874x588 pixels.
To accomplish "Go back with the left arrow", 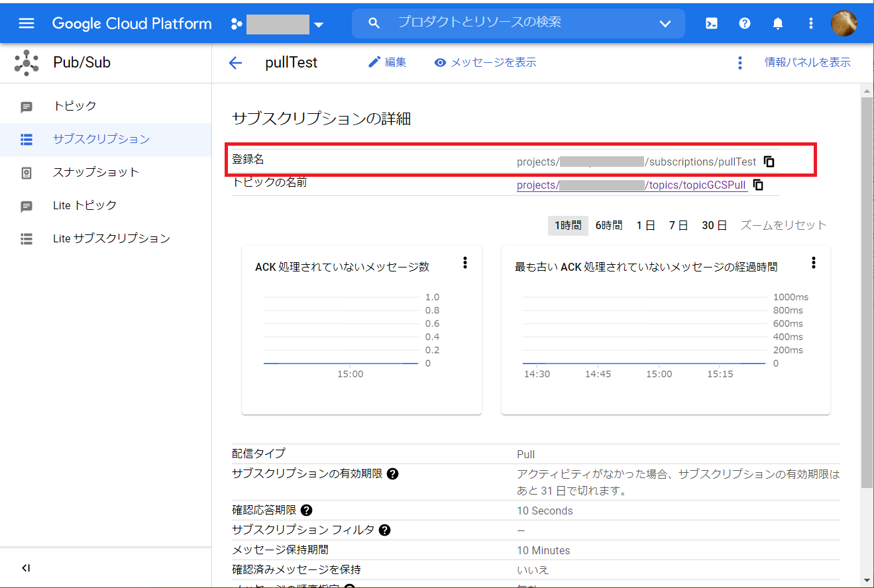I will click(235, 63).
